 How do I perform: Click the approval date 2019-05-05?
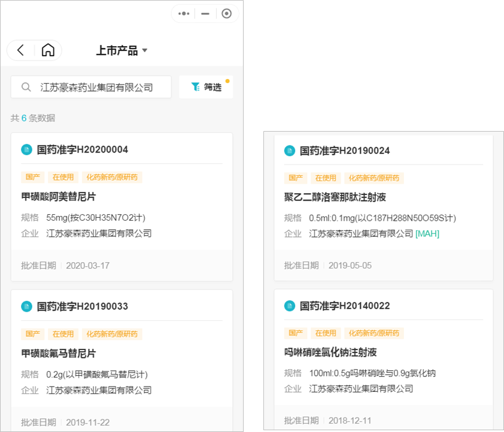tap(350, 265)
